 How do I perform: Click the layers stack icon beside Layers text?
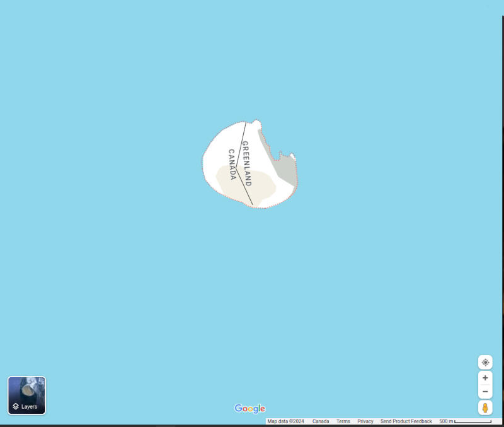(x=16, y=407)
